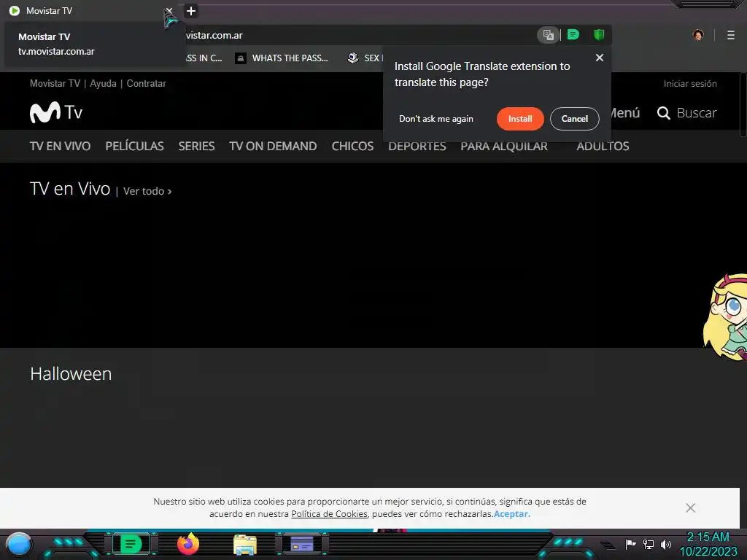Image resolution: width=747 pixels, height=560 pixels.
Task: Click the TV en Vivo heading
Action: (x=70, y=189)
